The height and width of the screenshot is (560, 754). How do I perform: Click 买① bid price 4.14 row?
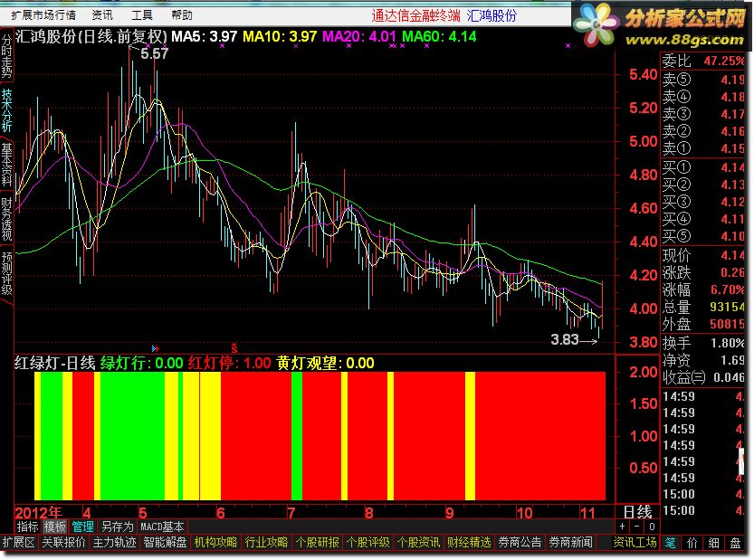(703, 166)
